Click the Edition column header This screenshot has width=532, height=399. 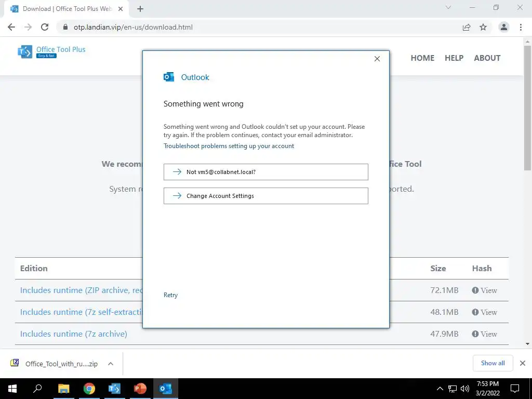click(34, 269)
